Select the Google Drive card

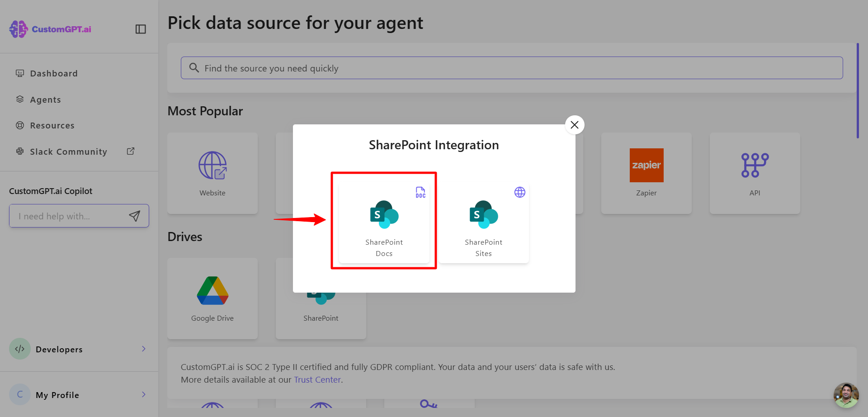(x=212, y=299)
